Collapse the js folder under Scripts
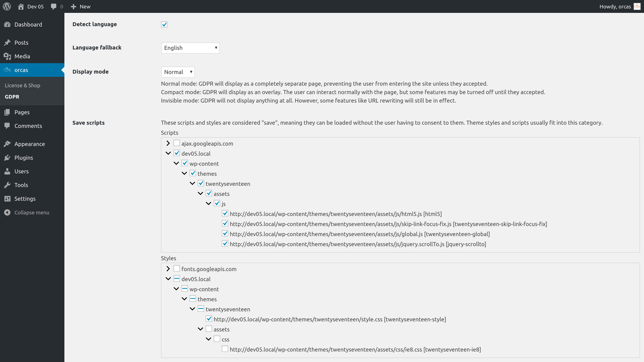 [208, 204]
